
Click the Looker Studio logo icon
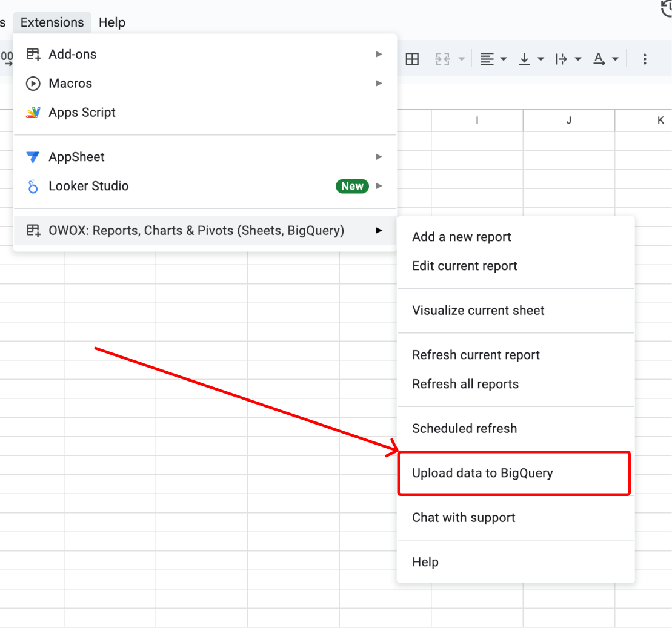tap(33, 187)
